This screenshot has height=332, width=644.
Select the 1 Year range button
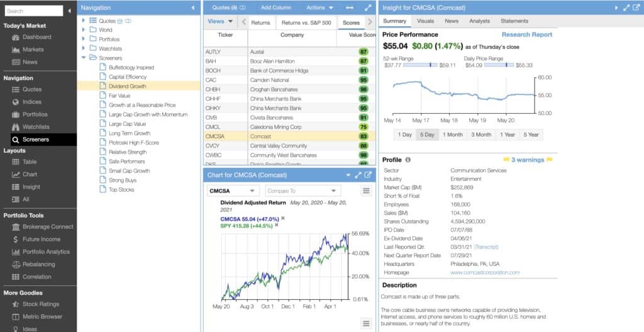[508, 135]
